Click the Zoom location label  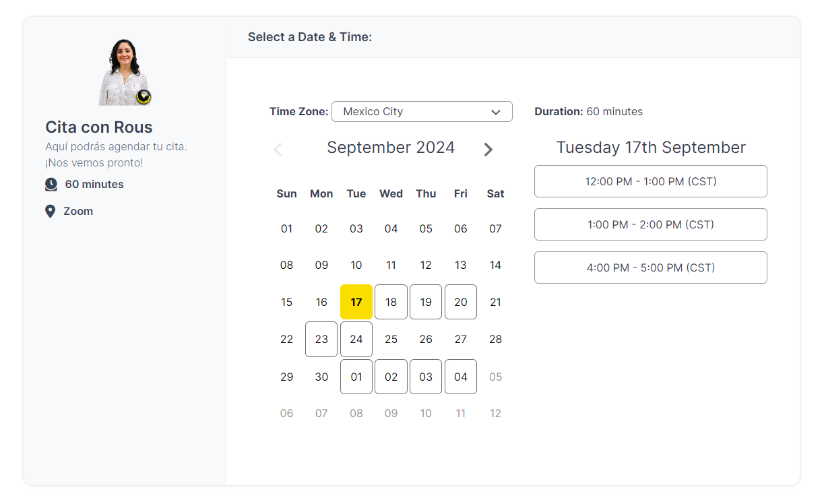77,211
